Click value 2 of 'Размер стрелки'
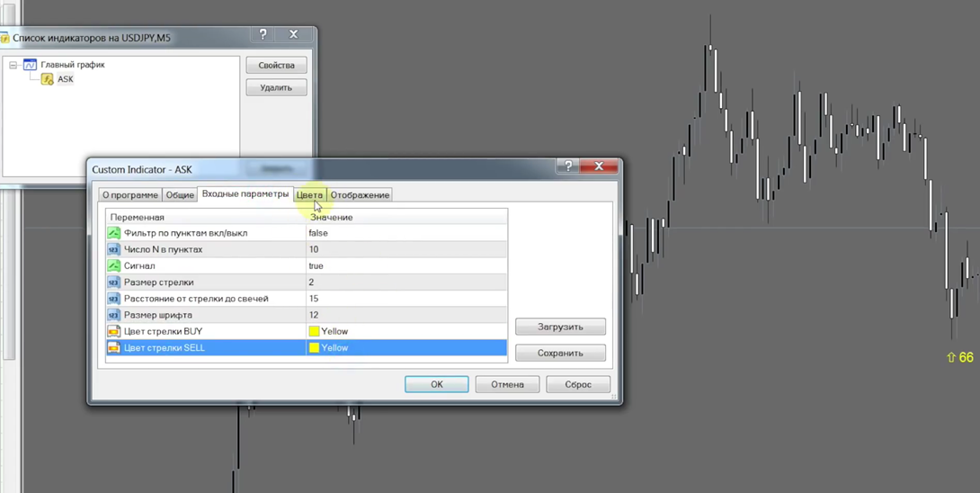 pos(311,282)
